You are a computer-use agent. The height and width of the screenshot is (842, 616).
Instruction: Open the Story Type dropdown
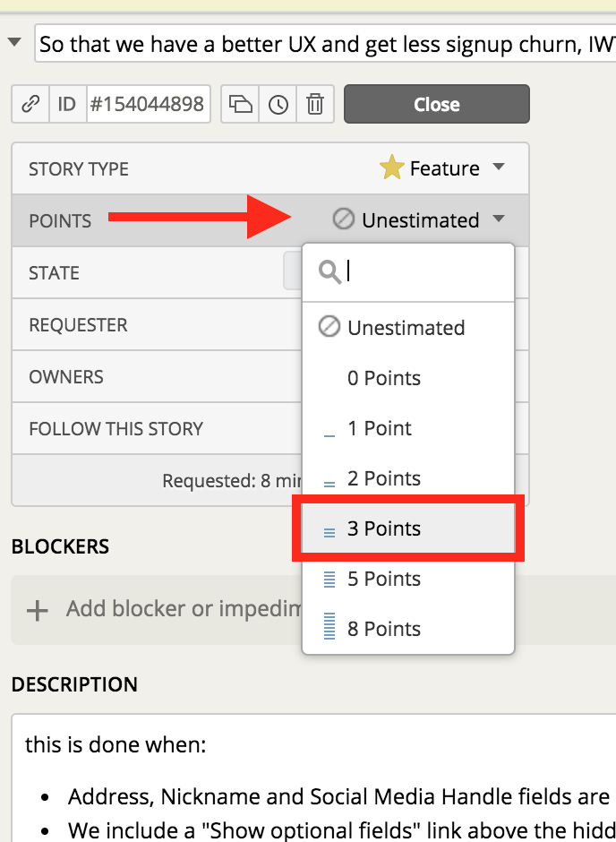point(442,168)
